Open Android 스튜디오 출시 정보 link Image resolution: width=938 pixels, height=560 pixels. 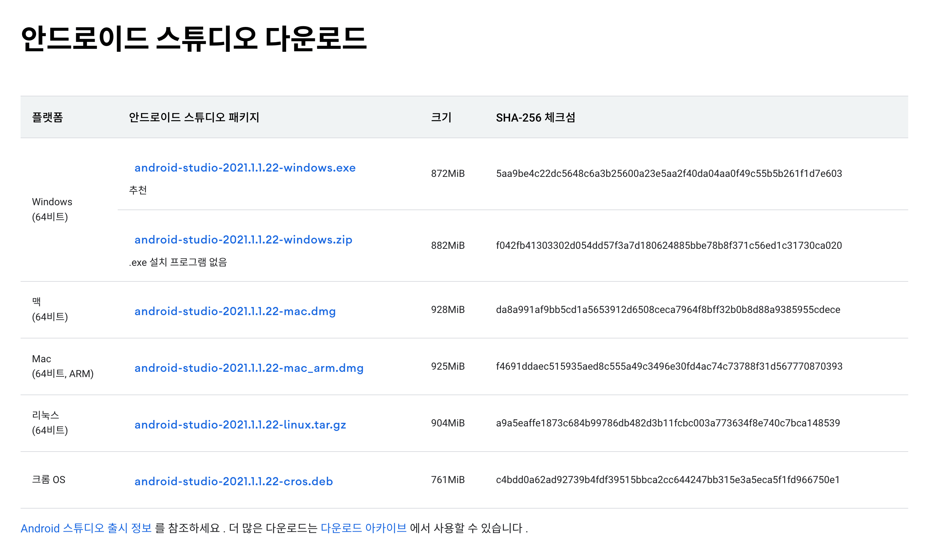[87, 528]
